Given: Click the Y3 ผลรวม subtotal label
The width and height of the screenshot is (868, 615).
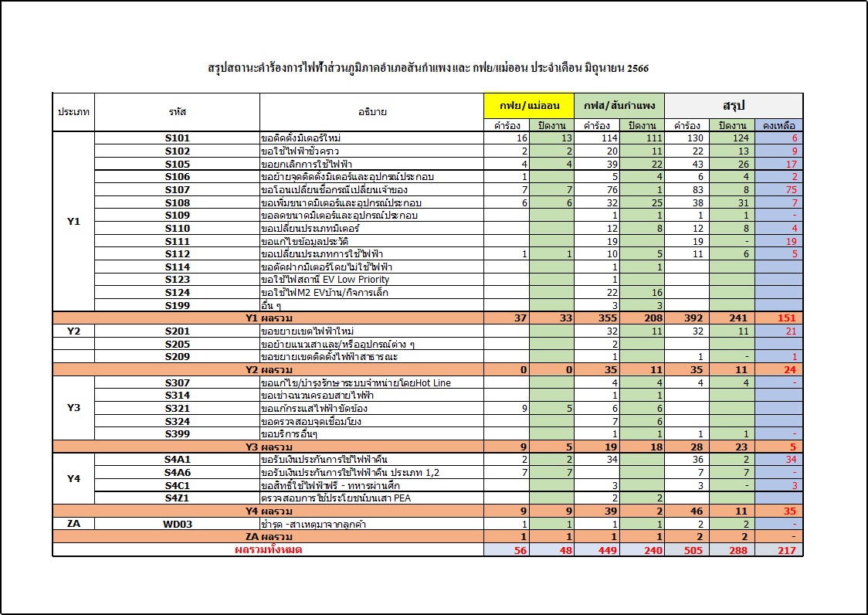Looking at the screenshot, I should click(269, 447).
